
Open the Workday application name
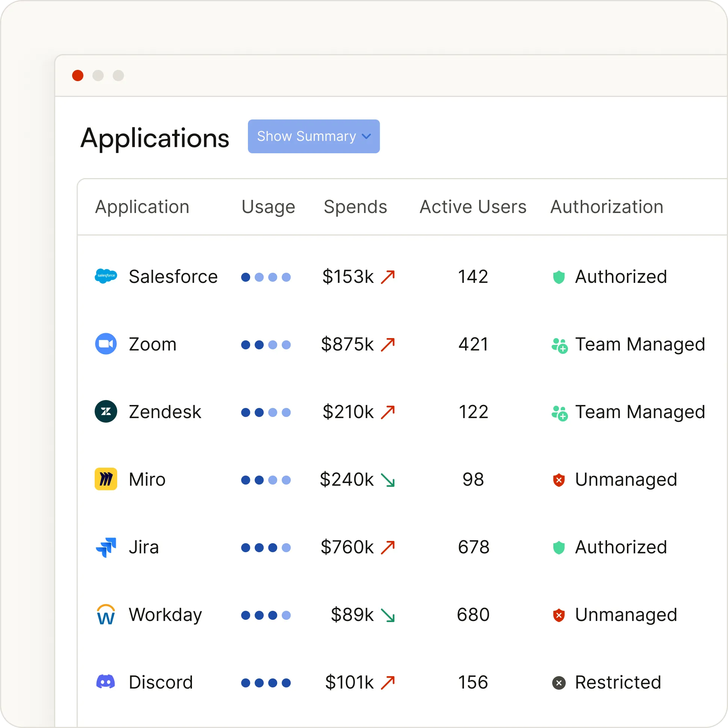point(165,615)
